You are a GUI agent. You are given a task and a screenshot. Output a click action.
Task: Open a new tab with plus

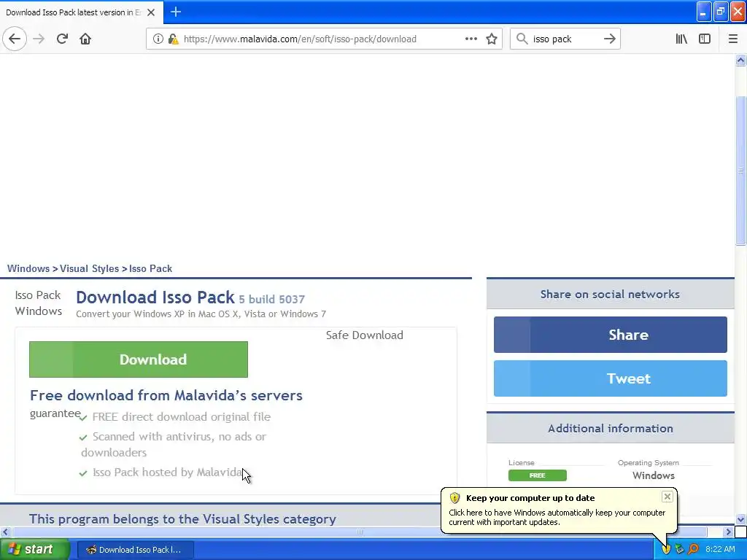pyautogui.click(x=176, y=12)
